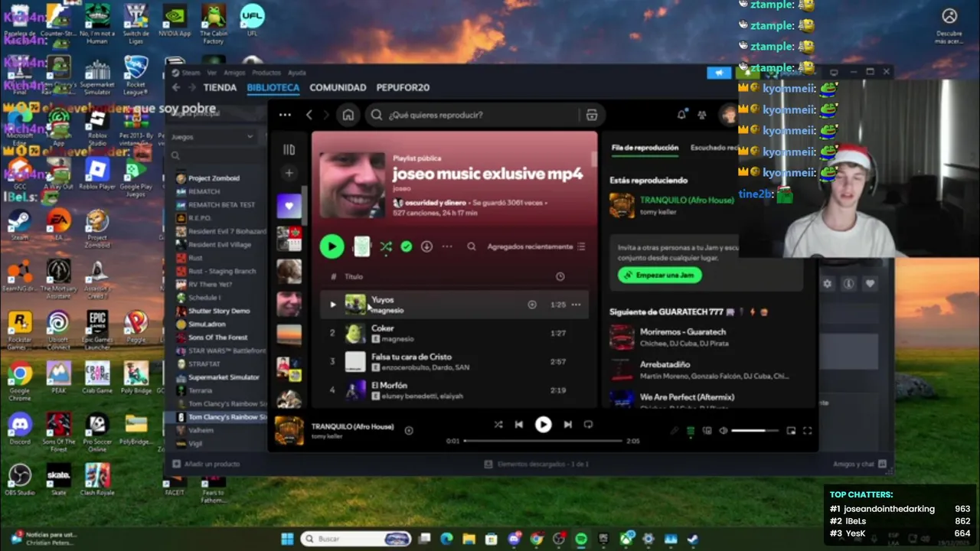Play the joseo music playlist with green button

[x=332, y=246]
